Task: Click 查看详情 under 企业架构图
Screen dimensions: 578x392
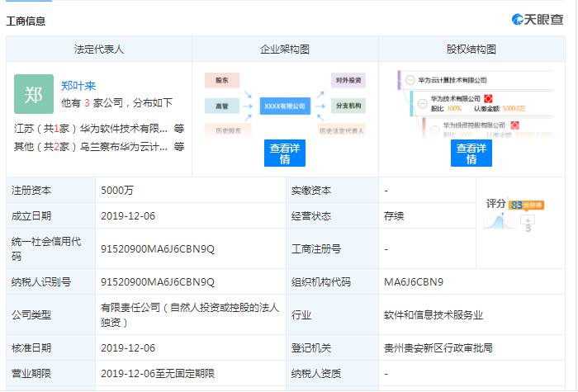Action: (x=285, y=153)
